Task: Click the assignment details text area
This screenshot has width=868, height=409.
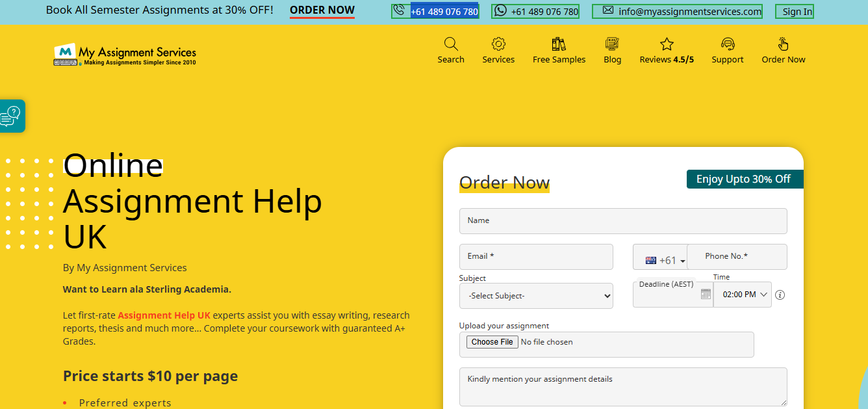Action: click(x=623, y=388)
